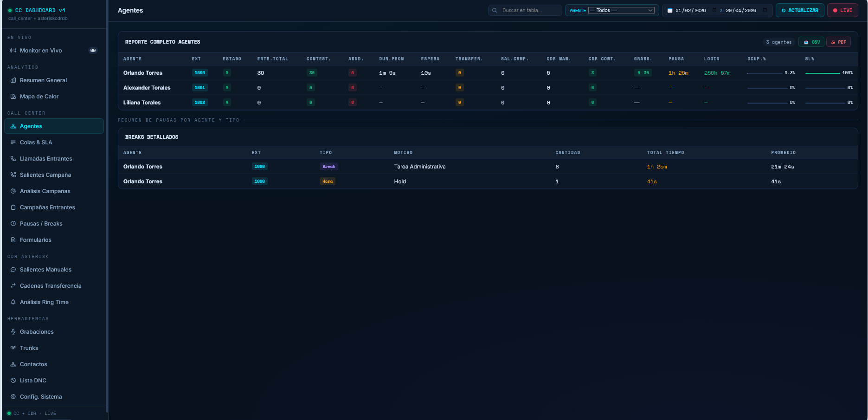Open the end date calendar picker

[765, 10]
